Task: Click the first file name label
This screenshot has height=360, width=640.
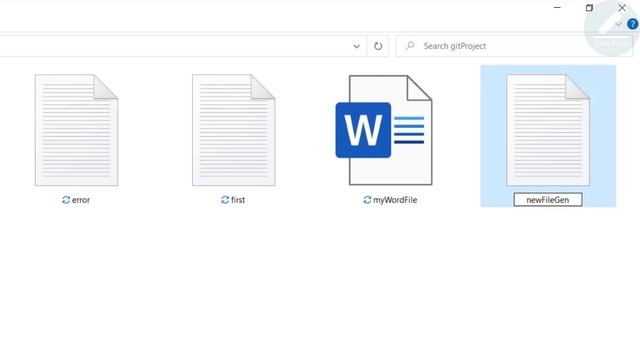Action: pyautogui.click(x=238, y=200)
